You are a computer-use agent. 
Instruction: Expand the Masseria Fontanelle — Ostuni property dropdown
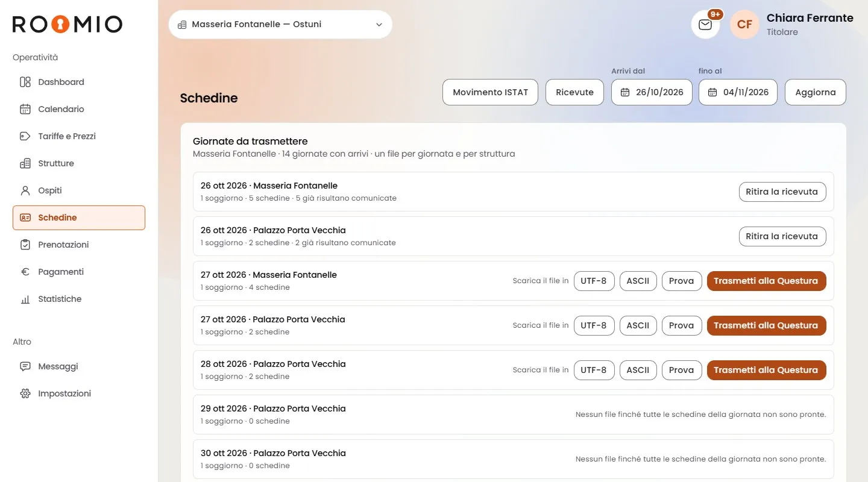[280, 25]
